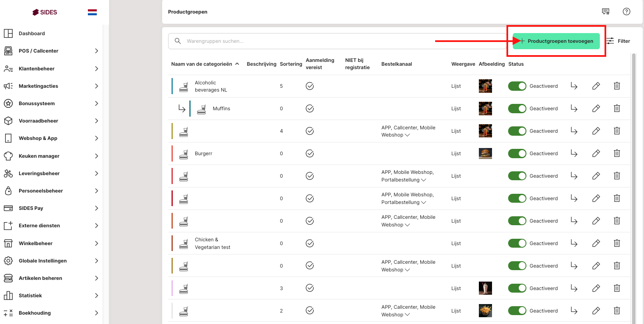
Task: Click Productgroepen toevoegen button
Action: (x=556, y=41)
